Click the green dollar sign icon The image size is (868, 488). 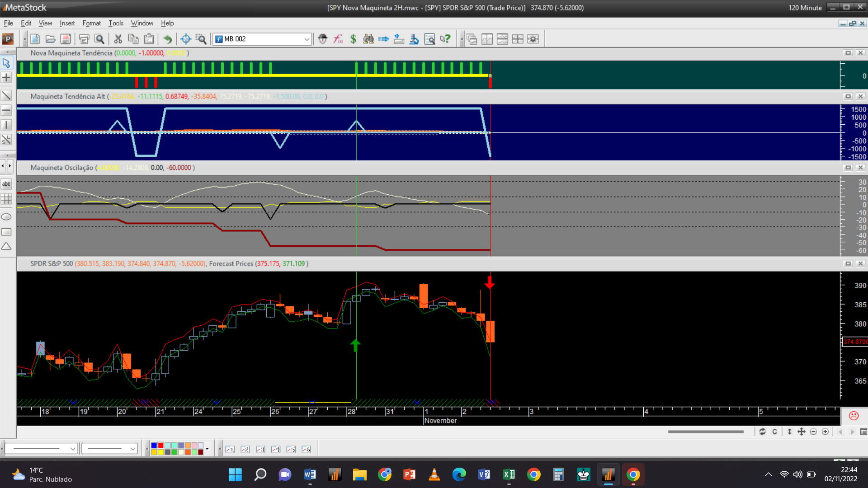tap(353, 39)
